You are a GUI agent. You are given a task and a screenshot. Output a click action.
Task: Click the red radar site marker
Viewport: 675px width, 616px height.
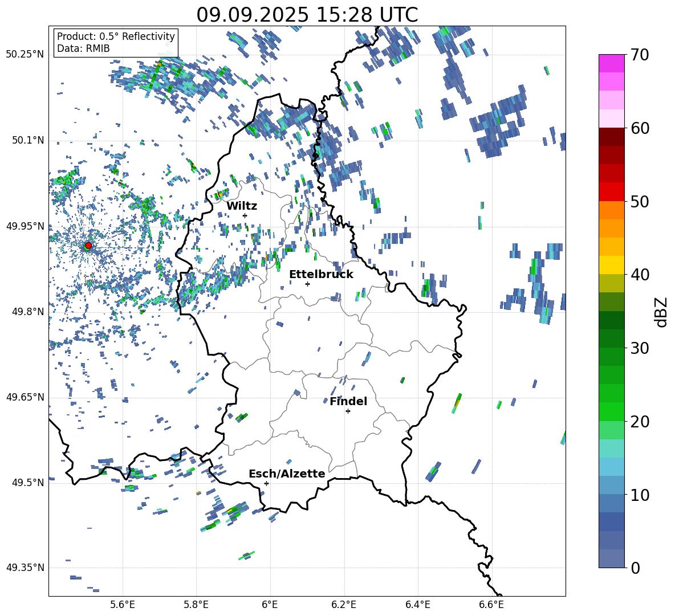point(88,245)
